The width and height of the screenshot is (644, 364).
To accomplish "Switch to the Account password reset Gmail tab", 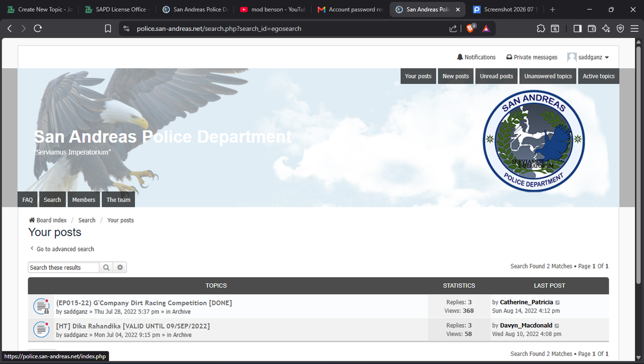I will pos(350,10).
